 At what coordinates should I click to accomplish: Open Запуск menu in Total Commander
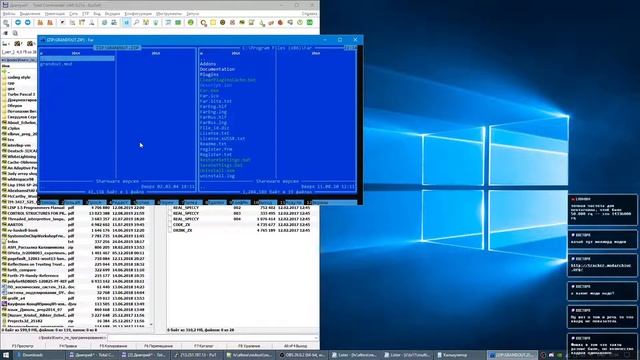click(193, 13)
